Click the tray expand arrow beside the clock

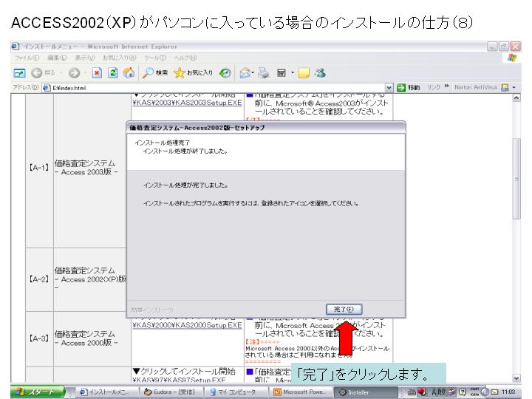483,392
